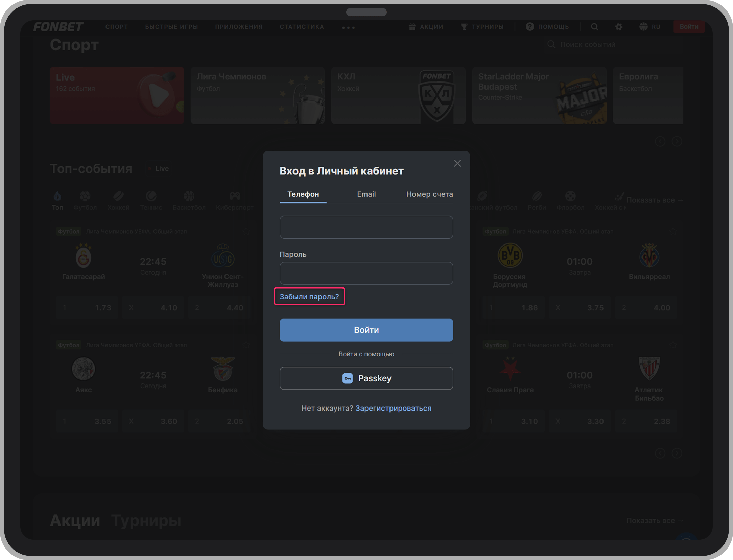Select the Футбол sport icon filter
The height and width of the screenshot is (560, 733).
pos(85,196)
